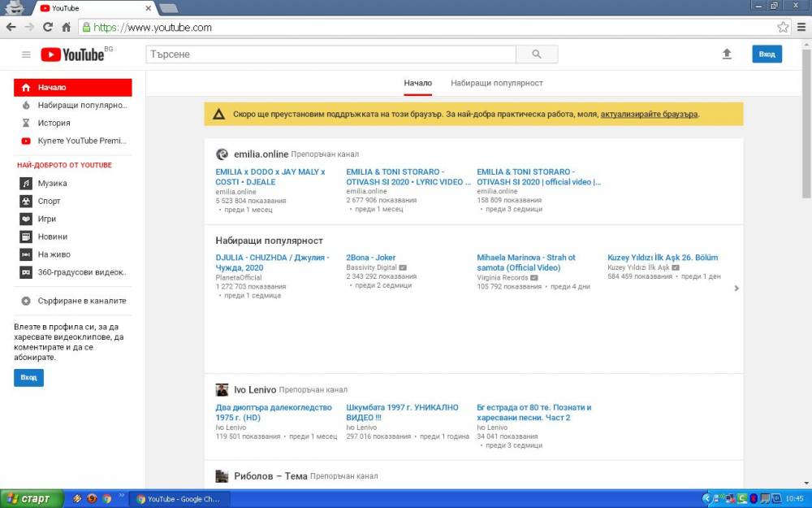The width and height of the screenshot is (812, 508).
Task: Open Virginia Records channel link
Action: (503, 277)
